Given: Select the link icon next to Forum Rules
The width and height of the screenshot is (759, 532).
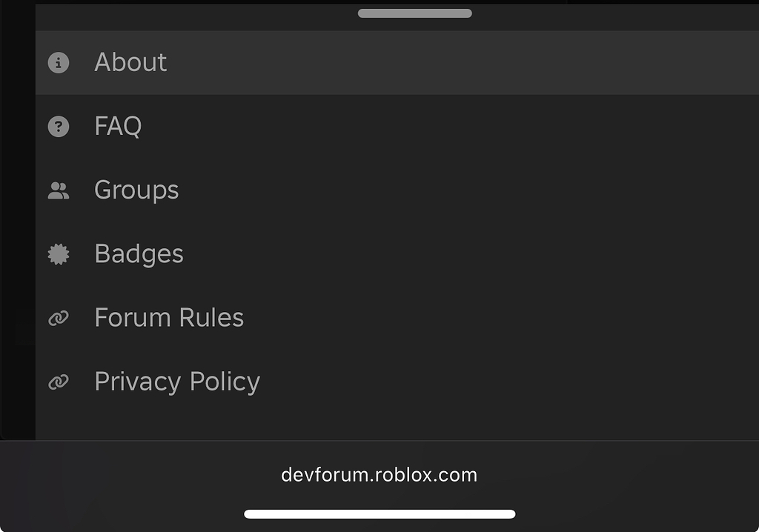Looking at the screenshot, I should pos(59,317).
